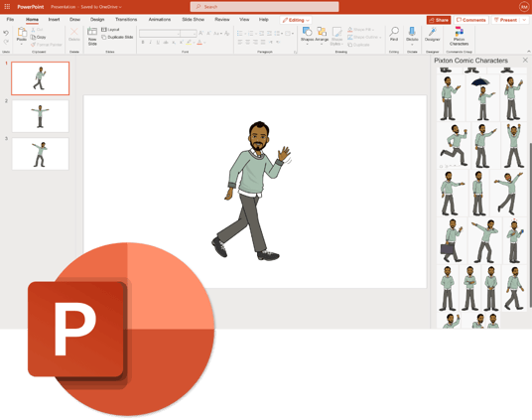Click the Arrange icon
Screen dimensions: 532x420
pyautogui.click(x=322, y=32)
